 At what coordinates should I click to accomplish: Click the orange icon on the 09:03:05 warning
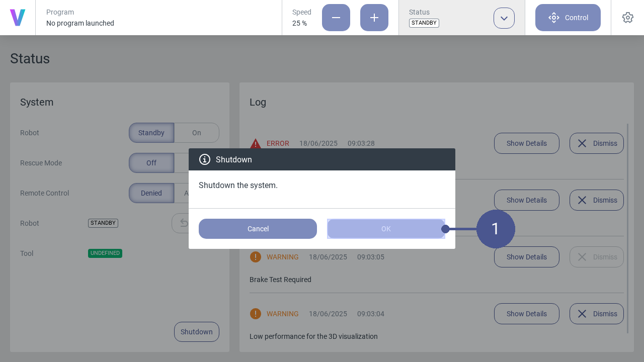(x=256, y=257)
